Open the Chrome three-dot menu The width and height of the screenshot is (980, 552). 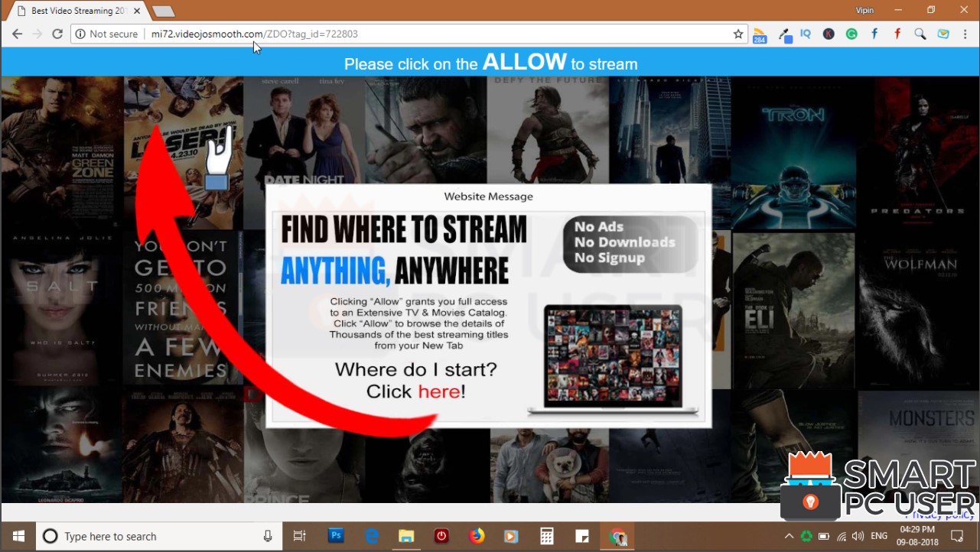[965, 34]
